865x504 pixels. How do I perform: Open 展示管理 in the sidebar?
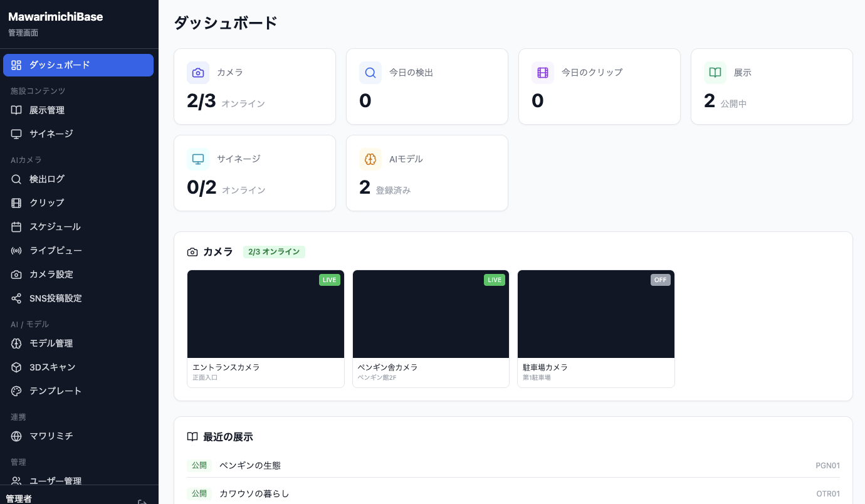tap(78, 110)
